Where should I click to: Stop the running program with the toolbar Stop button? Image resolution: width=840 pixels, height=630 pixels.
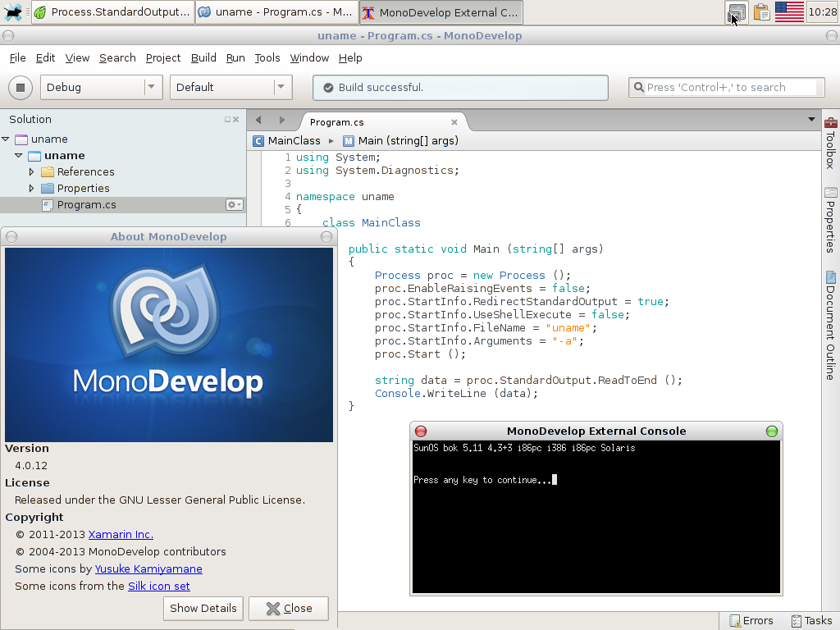click(21, 87)
